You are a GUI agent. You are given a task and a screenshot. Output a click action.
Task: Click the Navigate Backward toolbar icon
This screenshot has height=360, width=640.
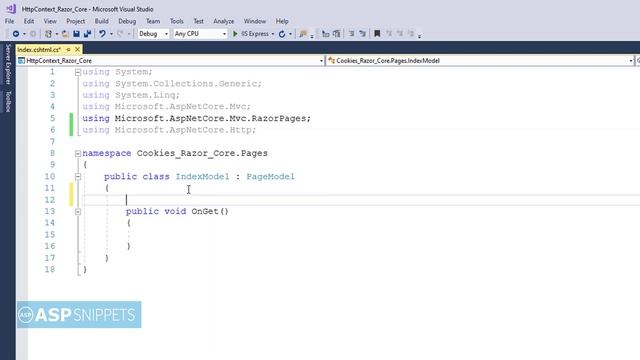[16, 34]
